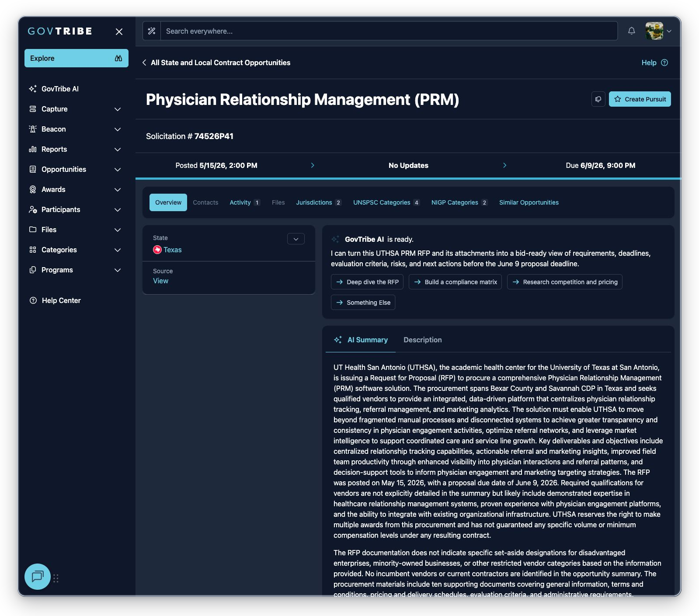Select the Overview tab

click(168, 202)
